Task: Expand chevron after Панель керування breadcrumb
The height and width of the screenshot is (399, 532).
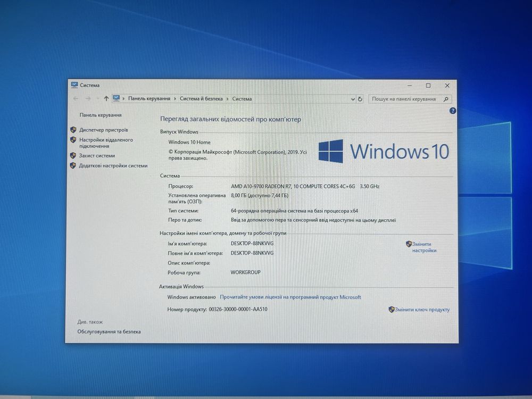Action: click(x=175, y=99)
